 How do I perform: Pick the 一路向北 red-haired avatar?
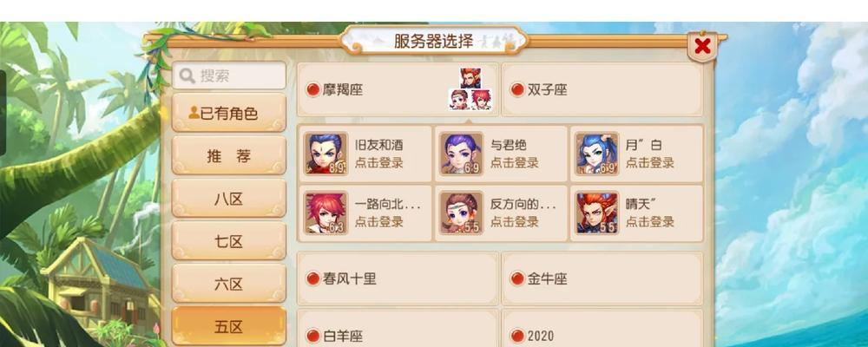coord(326,213)
